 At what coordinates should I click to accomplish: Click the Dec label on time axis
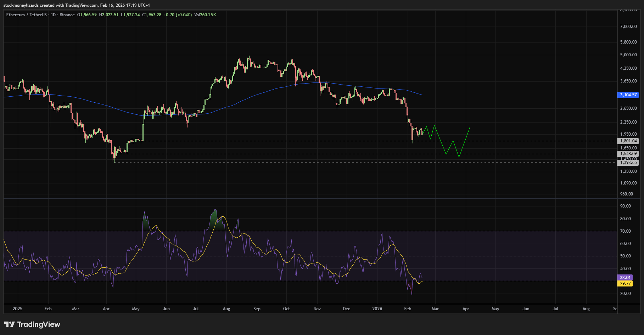[x=347, y=309]
